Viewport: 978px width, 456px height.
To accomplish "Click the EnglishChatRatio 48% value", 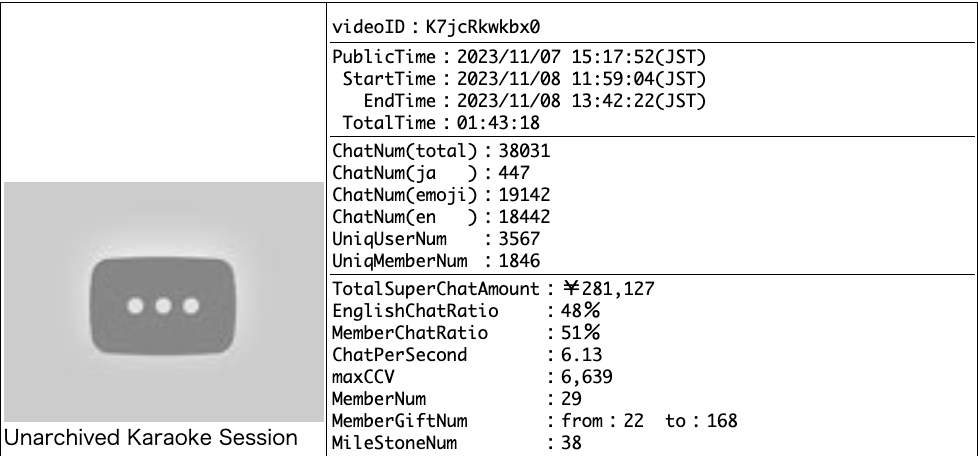I will [579, 311].
